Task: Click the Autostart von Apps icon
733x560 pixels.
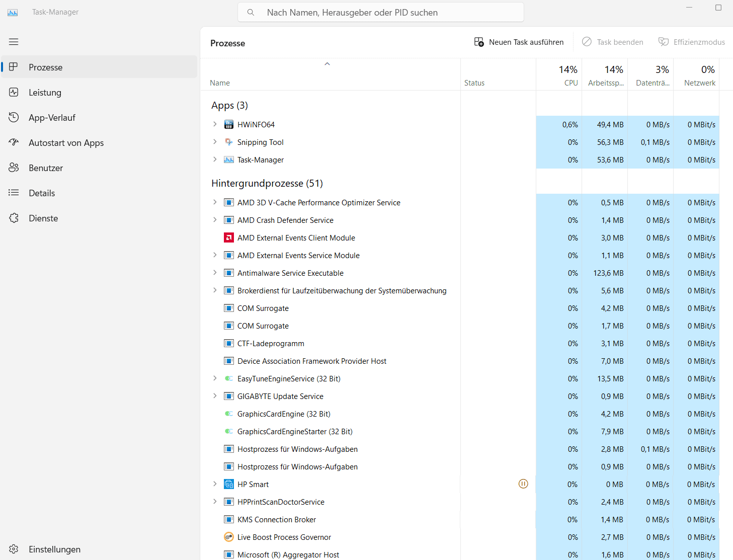Action: (x=14, y=142)
